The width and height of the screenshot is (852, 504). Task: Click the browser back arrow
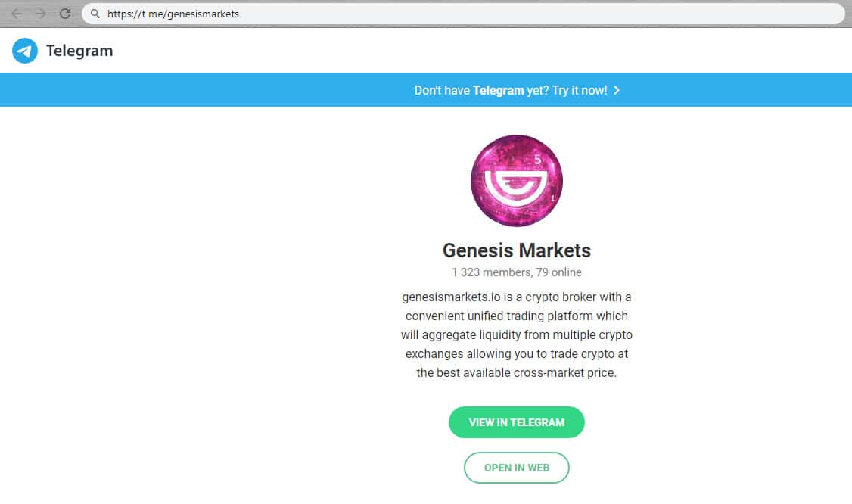17,14
